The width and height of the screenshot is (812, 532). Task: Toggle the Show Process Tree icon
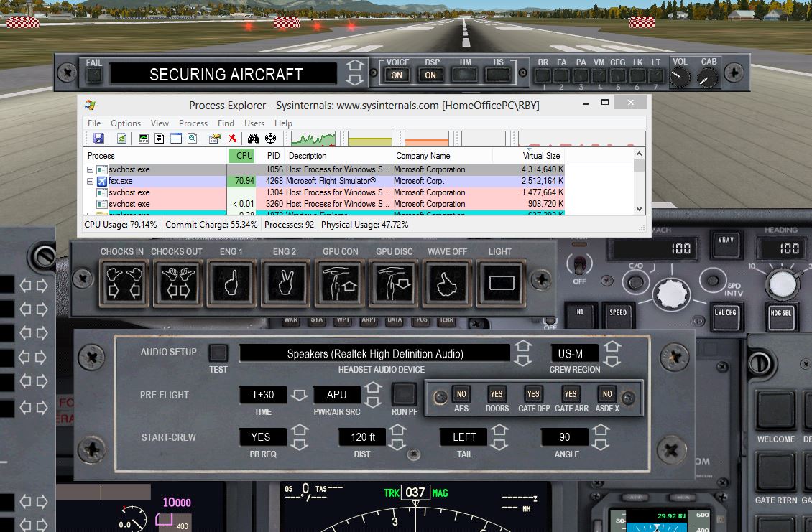[x=160, y=138]
